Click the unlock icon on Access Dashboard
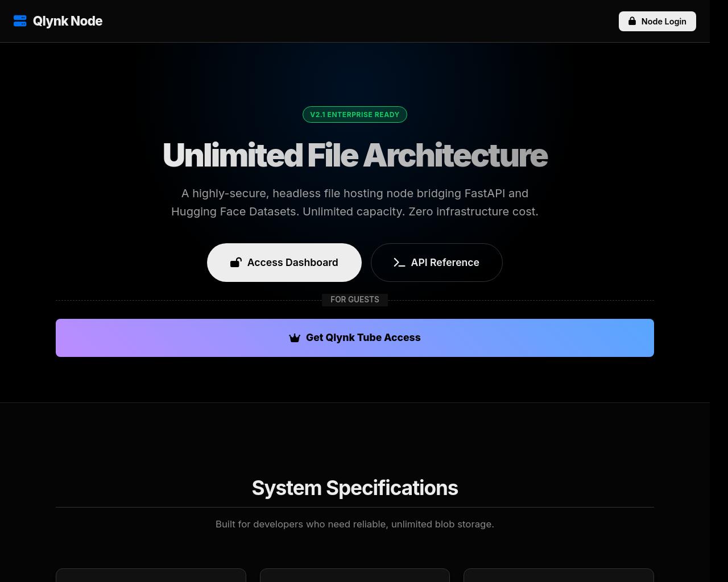728x582 pixels. [235, 262]
